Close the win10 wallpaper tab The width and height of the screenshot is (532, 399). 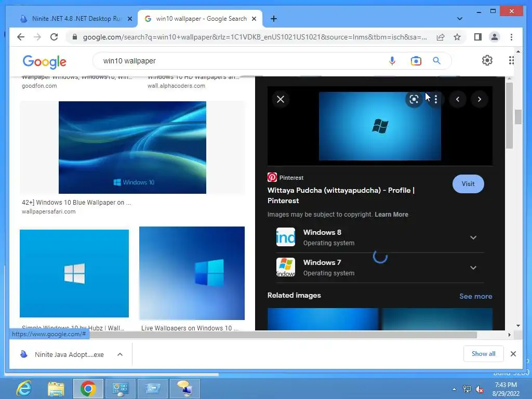click(x=254, y=19)
